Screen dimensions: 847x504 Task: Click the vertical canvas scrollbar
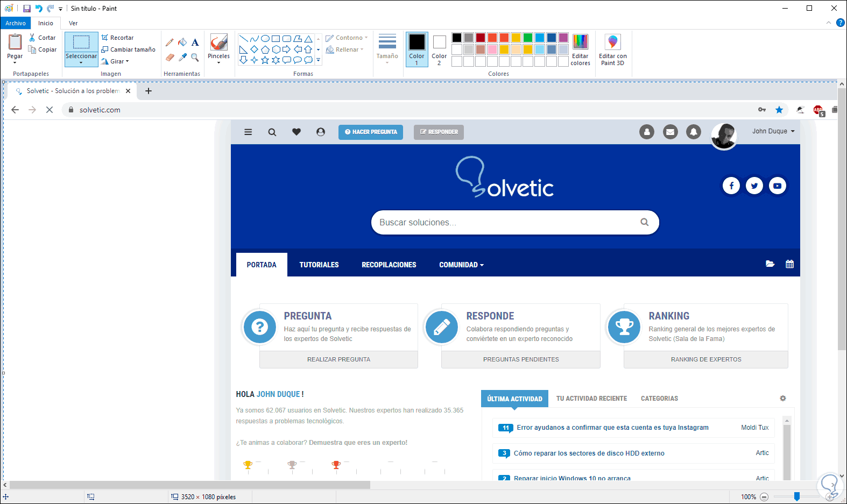click(842, 219)
